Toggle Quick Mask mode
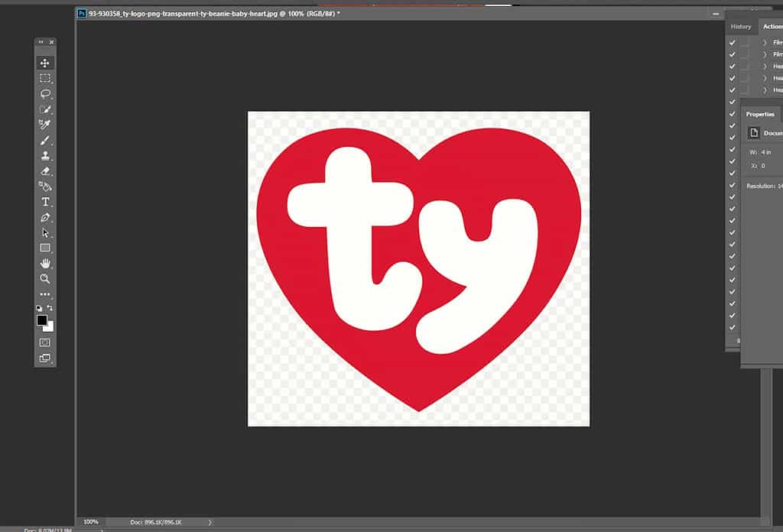Viewport: 783px width, 532px height. pos(45,342)
